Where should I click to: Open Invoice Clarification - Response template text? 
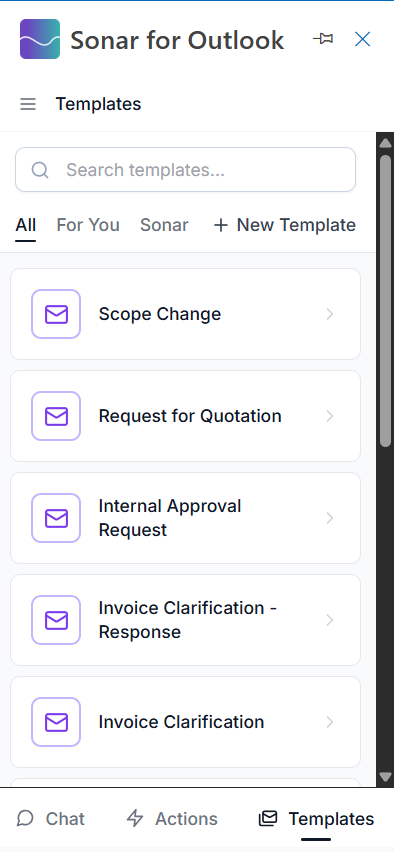click(188, 620)
